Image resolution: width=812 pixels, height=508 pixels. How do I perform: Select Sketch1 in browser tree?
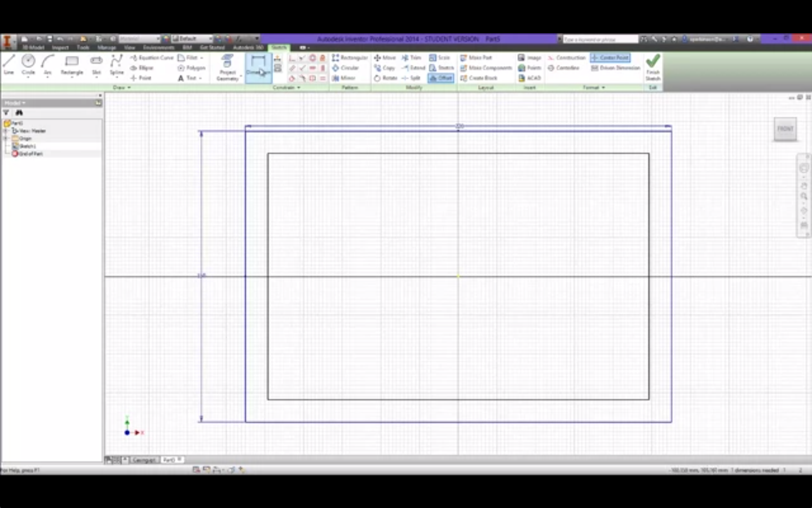point(24,146)
